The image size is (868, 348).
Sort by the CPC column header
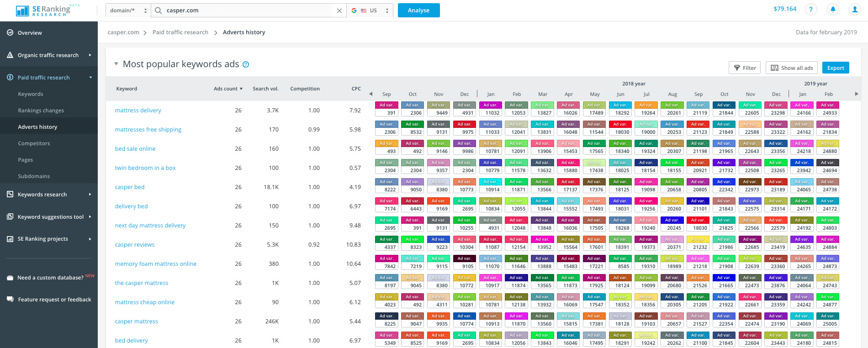[x=356, y=89]
